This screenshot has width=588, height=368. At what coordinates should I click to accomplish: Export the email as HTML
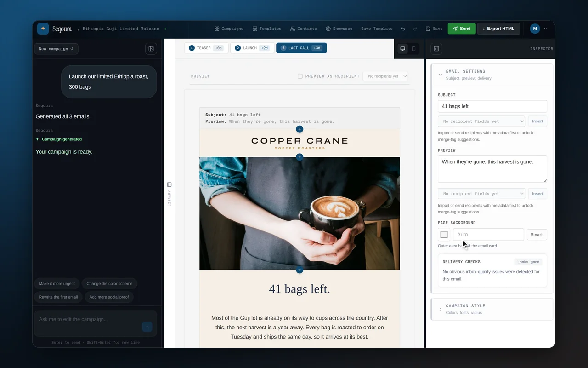pos(499,29)
